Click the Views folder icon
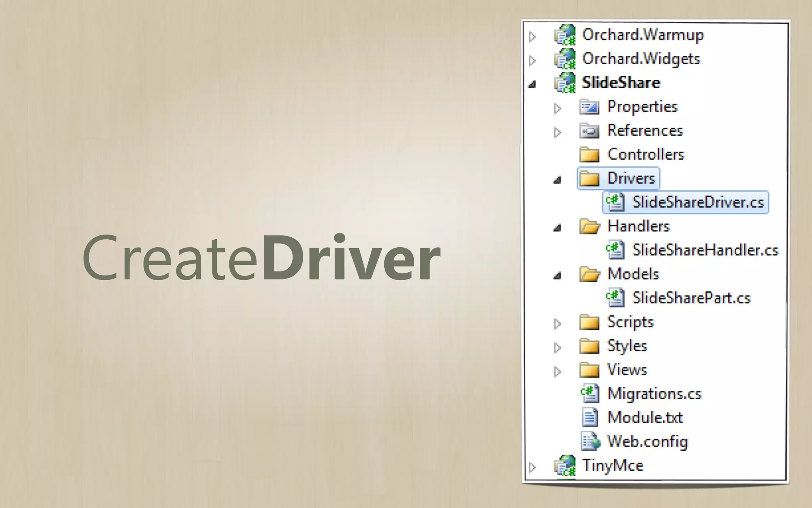This screenshot has height=508, width=812. click(x=589, y=370)
